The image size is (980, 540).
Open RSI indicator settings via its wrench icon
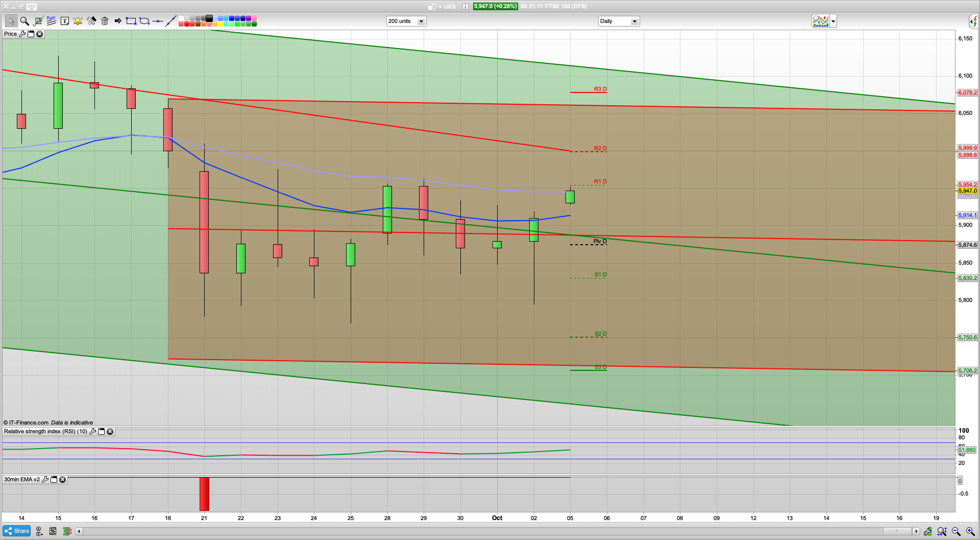point(93,432)
